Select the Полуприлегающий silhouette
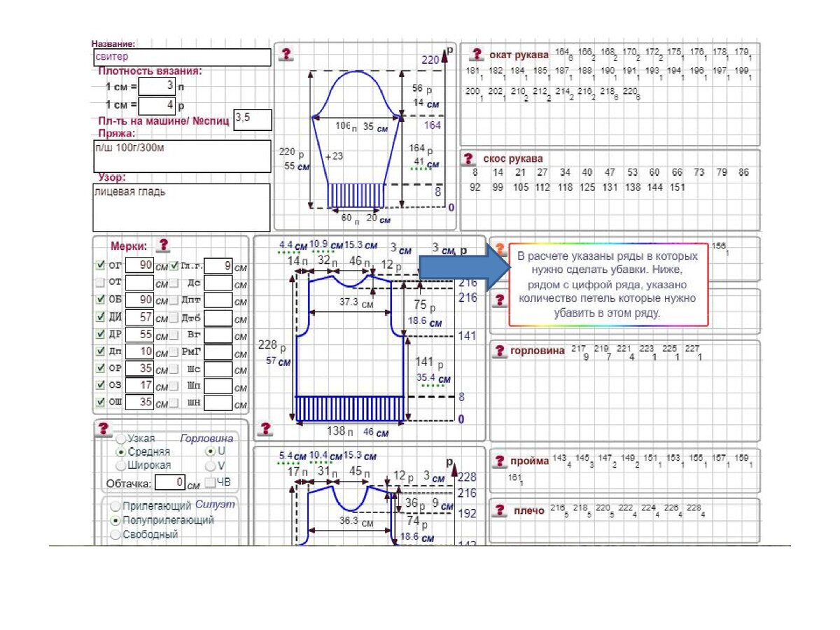 [116, 520]
